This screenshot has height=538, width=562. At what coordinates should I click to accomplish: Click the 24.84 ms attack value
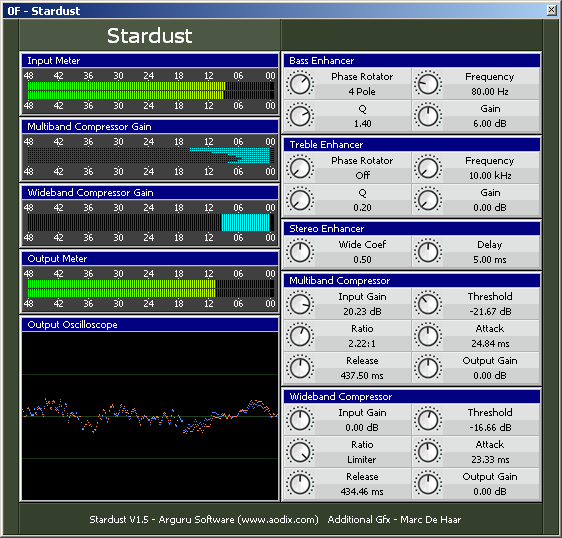pyautogui.click(x=490, y=343)
